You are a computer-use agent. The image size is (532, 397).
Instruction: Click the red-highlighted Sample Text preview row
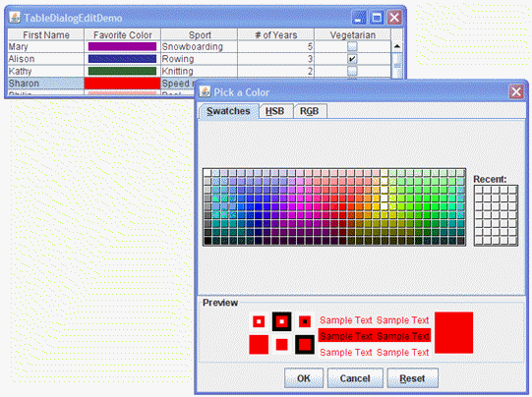click(375, 336)
